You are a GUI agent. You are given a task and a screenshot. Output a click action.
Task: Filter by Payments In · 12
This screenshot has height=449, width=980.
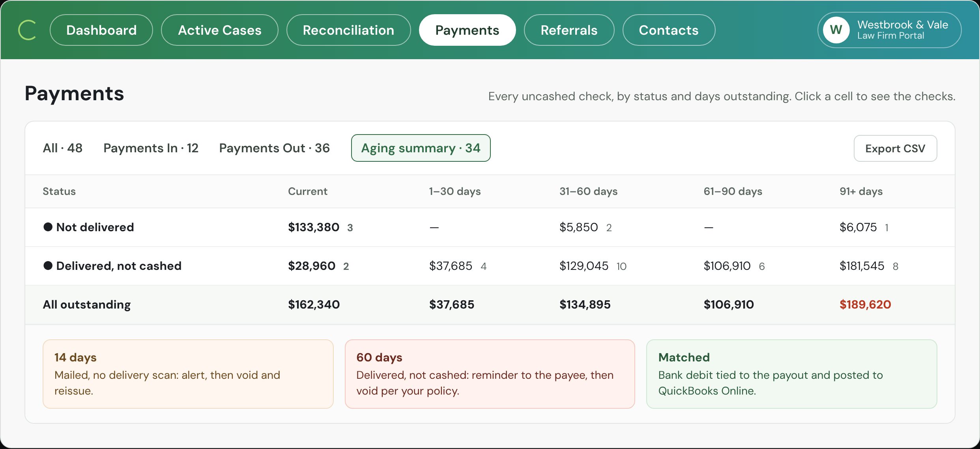pyautogui.click(x=151, y=148)
